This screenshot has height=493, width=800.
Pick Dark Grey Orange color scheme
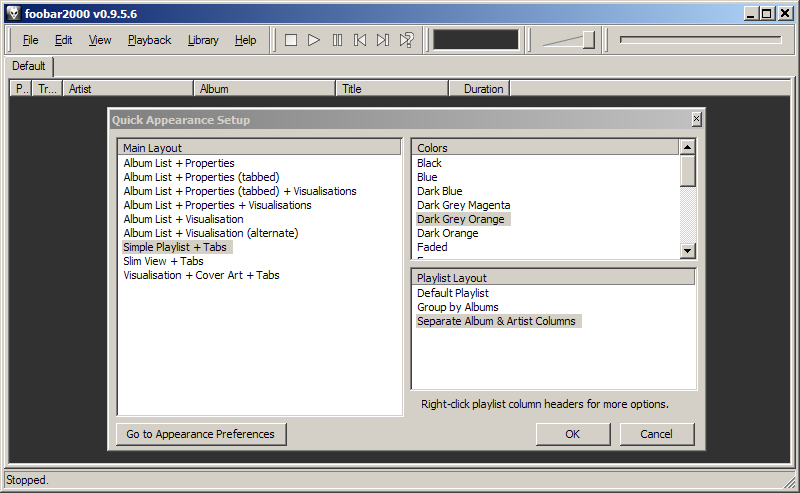[x=463, y=219]
